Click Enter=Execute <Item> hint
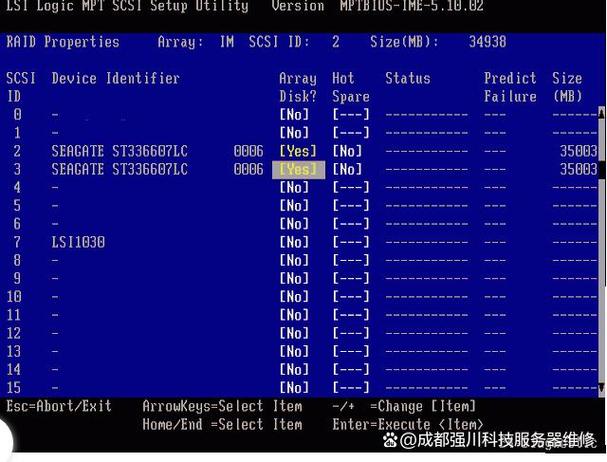Screen dimensions: 607x462 point(408,424)
